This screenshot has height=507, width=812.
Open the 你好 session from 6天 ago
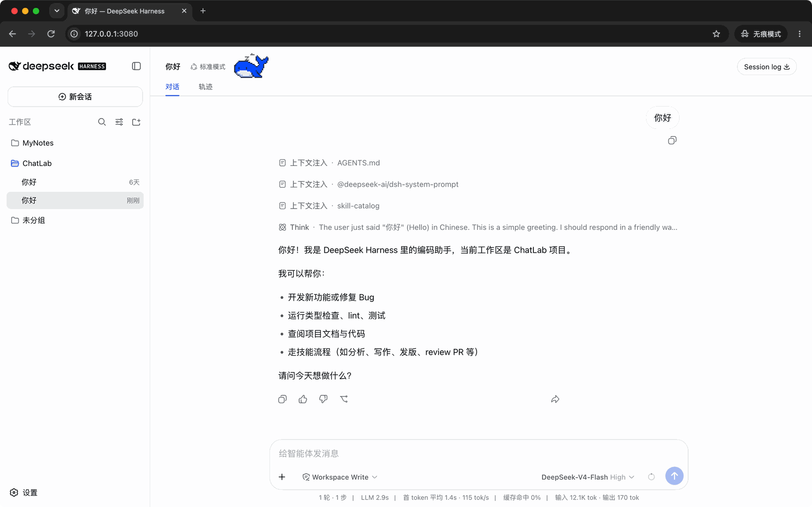pos(75,182)
